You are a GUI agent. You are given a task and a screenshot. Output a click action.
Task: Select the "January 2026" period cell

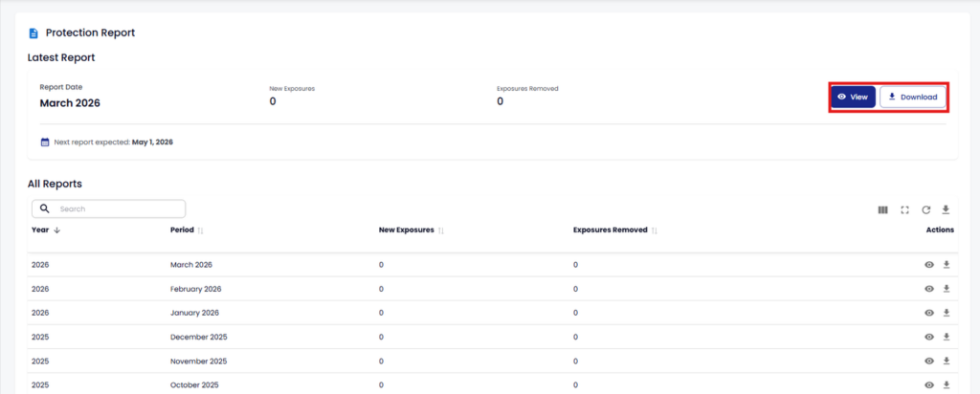194,313
